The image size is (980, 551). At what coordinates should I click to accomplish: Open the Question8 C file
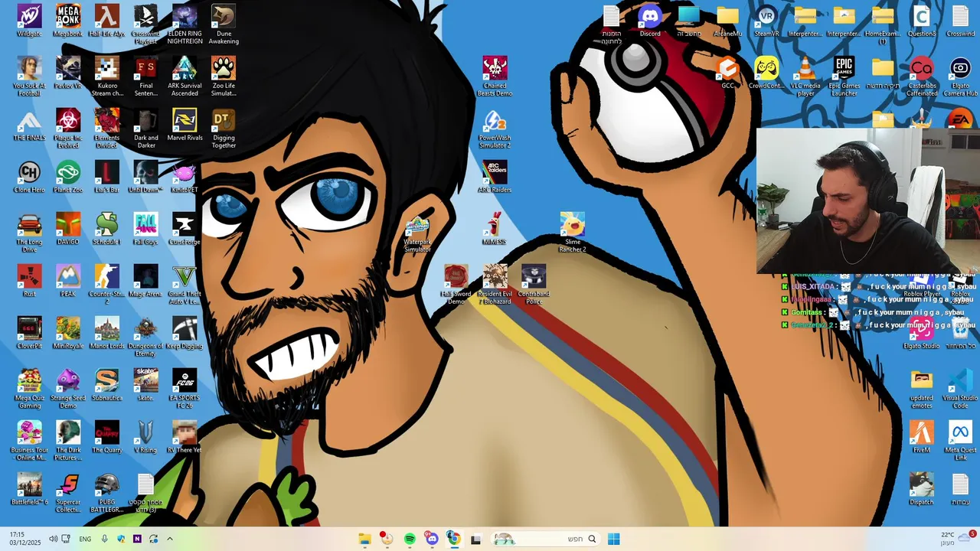(922, 21)
